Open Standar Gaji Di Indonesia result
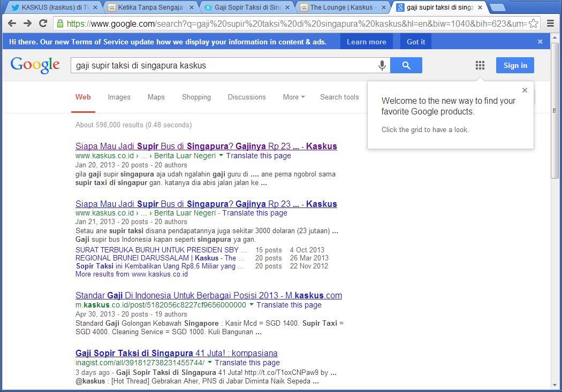This screenshot has width=562, height=392. (209, 295)
